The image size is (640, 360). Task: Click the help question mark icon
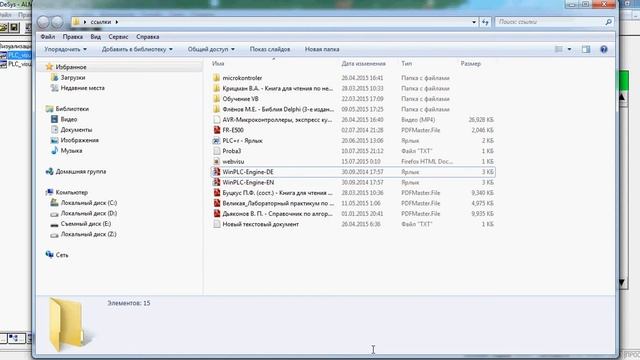coord(604,49)
